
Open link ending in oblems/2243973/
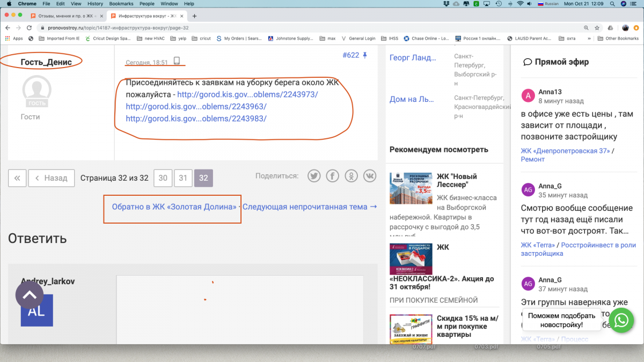click(247, 94)
